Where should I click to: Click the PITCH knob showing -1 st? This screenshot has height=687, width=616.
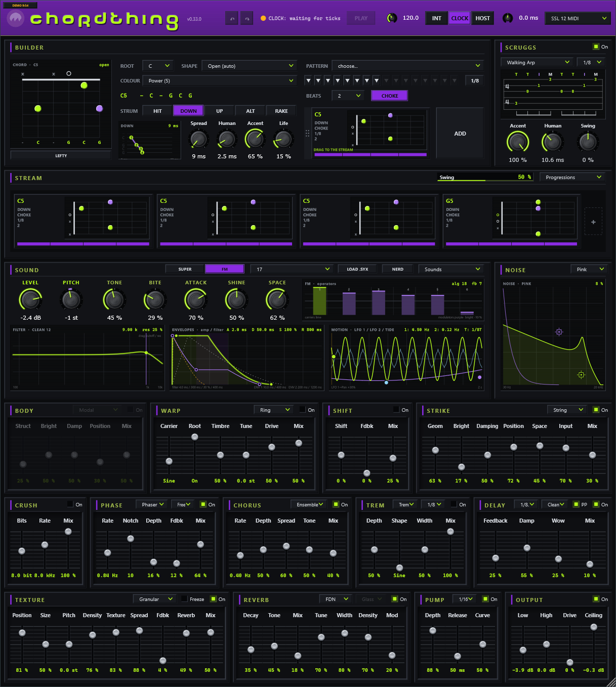click(x=71, y=300)
